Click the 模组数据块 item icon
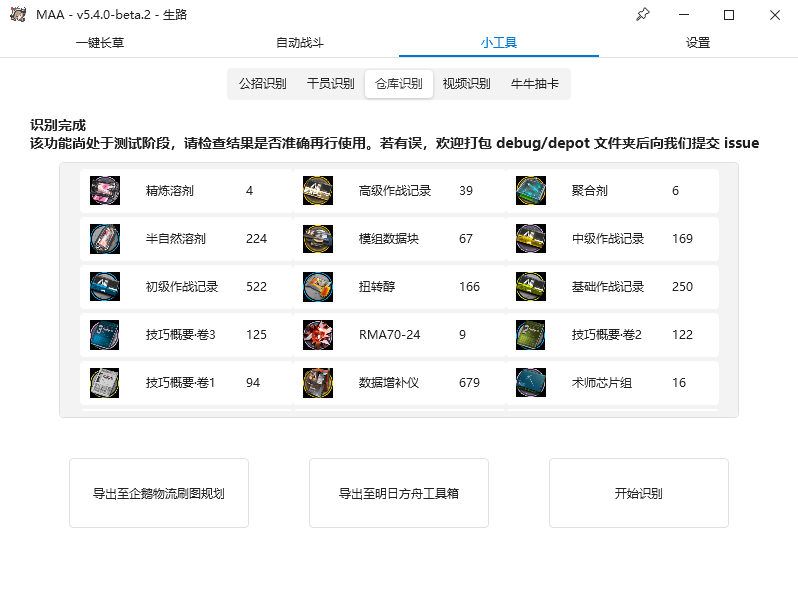 tap(318, 239)
